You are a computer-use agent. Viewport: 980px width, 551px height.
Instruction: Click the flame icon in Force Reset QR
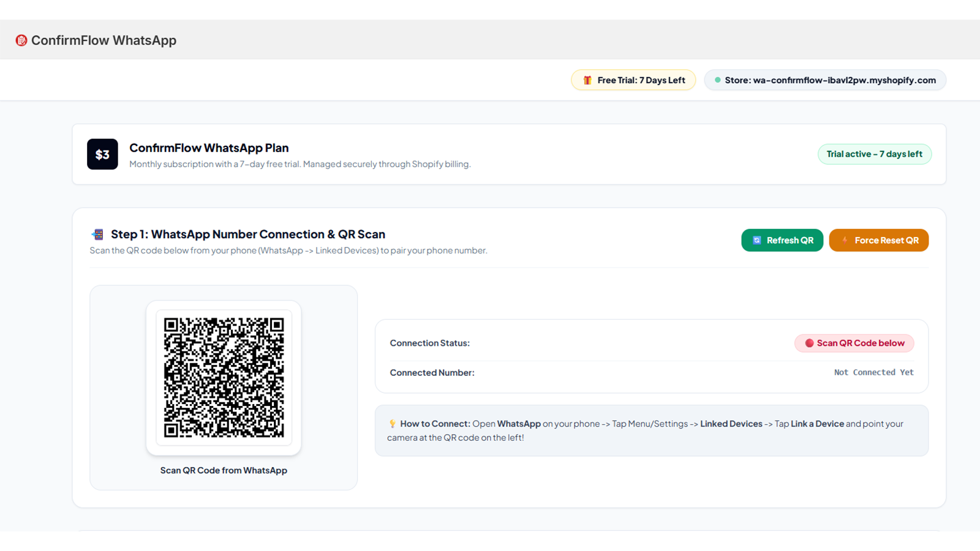(x=845, y=241)
